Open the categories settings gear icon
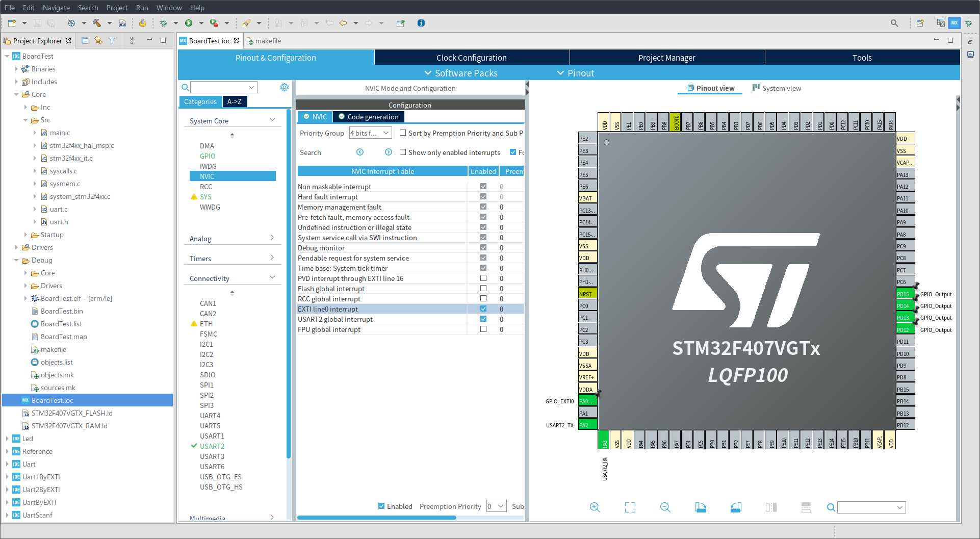980x539 pixels. 285,87
